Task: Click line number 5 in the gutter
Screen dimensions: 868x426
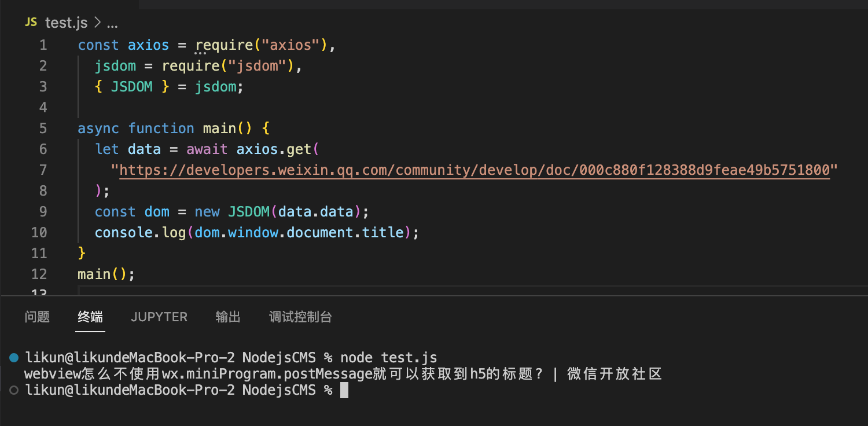Action: pyautogui.click(x=43, y=128)
